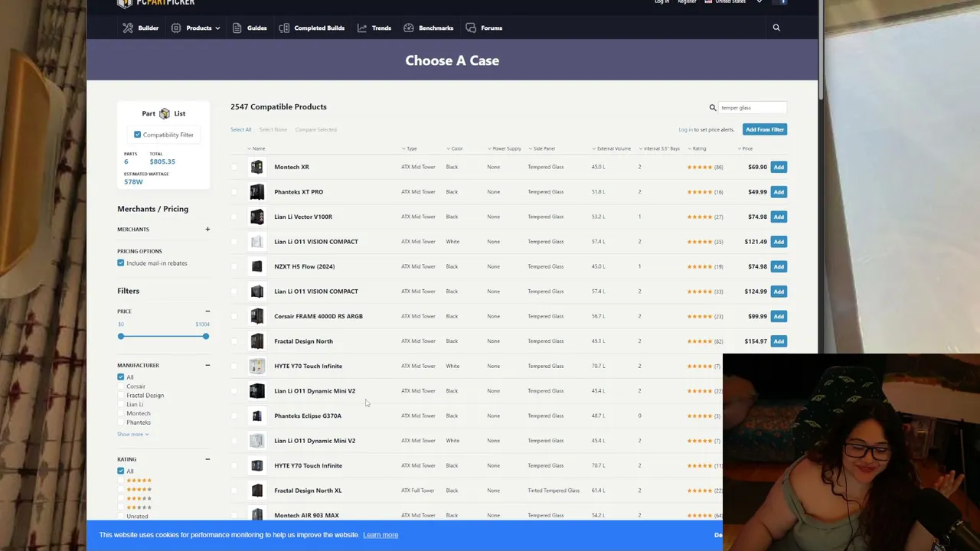Open the Lian Li Vector V100R thumbnail
Image resolution: width=980 pixels, height=551 pixels.
coord(256,217)
